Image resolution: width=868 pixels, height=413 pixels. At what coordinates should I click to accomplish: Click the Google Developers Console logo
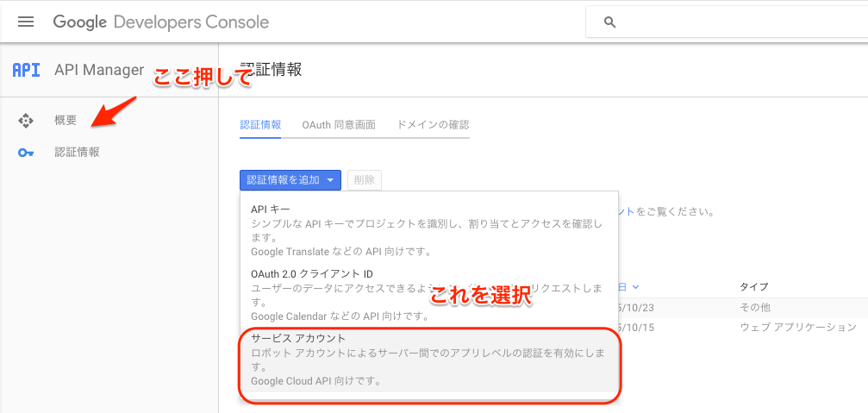tap(161, 22)
